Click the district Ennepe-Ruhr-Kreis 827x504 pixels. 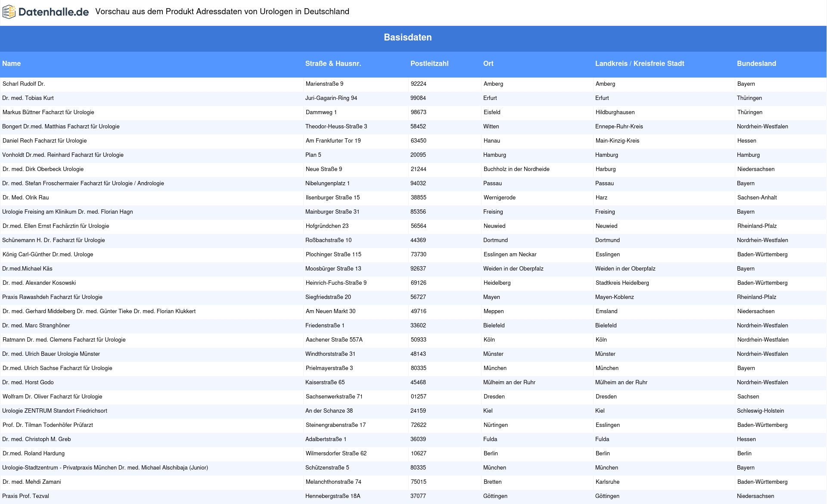tap(619, 127)
